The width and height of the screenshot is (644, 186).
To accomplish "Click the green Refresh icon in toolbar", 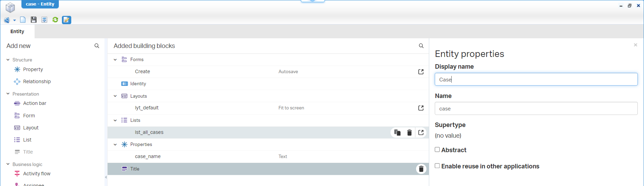I will point(55,20).
